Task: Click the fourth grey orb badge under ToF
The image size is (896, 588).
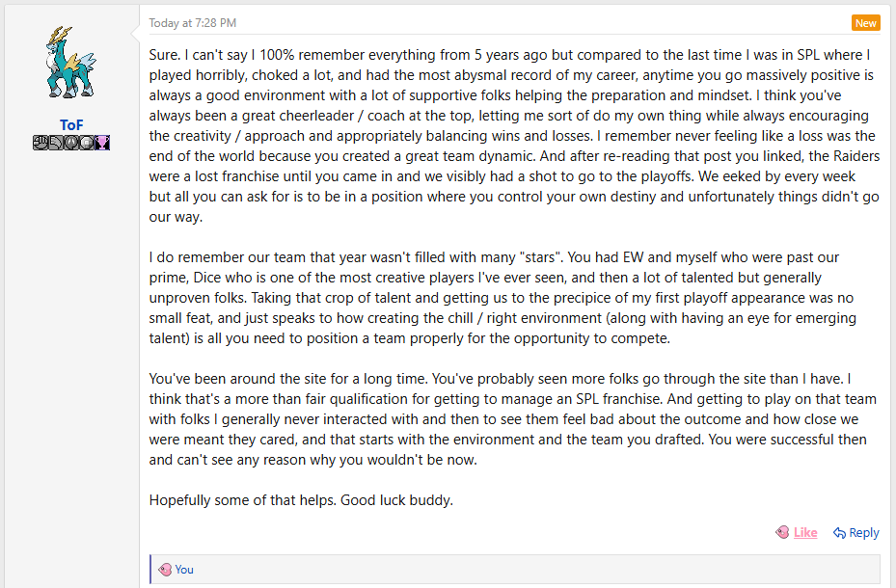Action: [86, 143]
